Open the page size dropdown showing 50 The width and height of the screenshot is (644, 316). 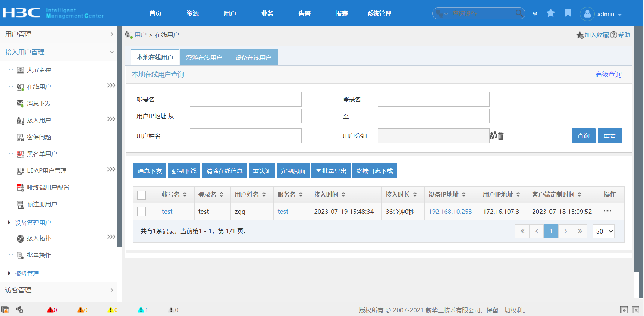click(x=603, y=231)
